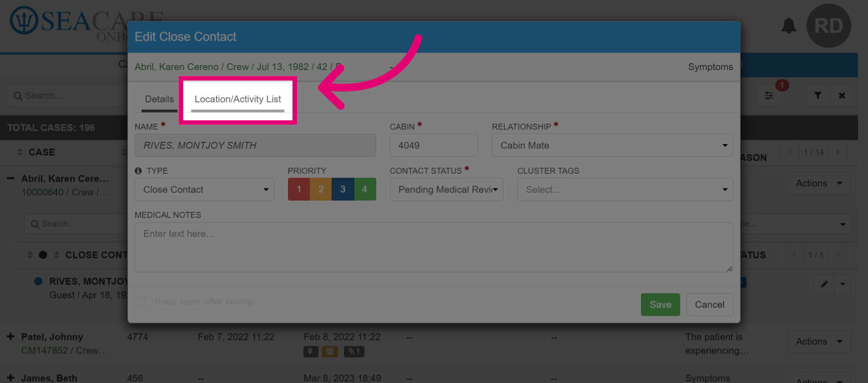Open the filter settings sliders icon
The height and width of the screenshot is (383, 868).
(769, 96)
